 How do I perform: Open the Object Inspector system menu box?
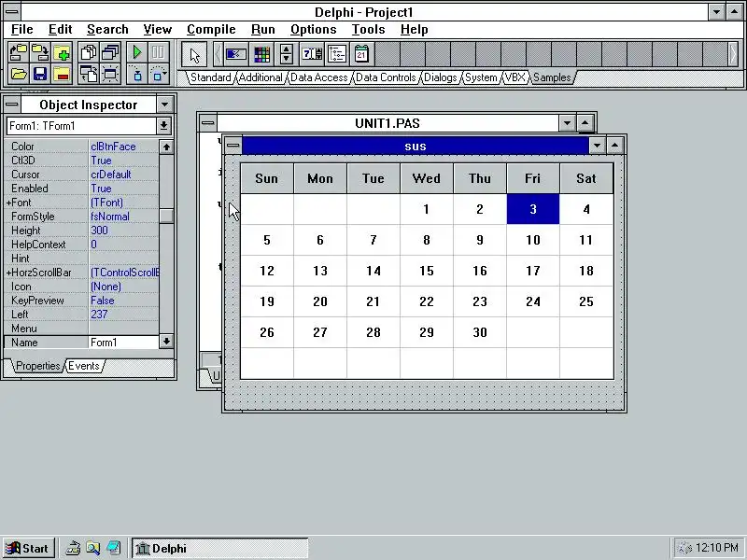coord(12,105)
